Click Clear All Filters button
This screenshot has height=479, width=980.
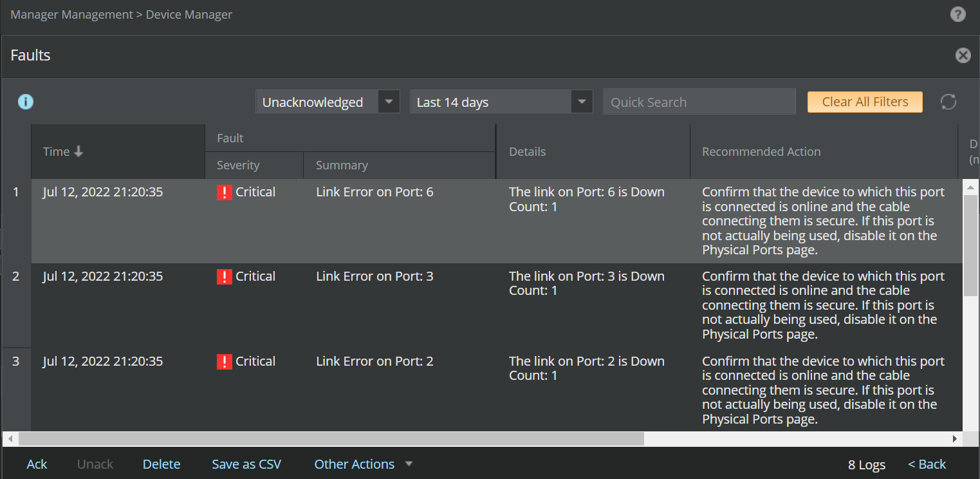click(x=865, y=102)
